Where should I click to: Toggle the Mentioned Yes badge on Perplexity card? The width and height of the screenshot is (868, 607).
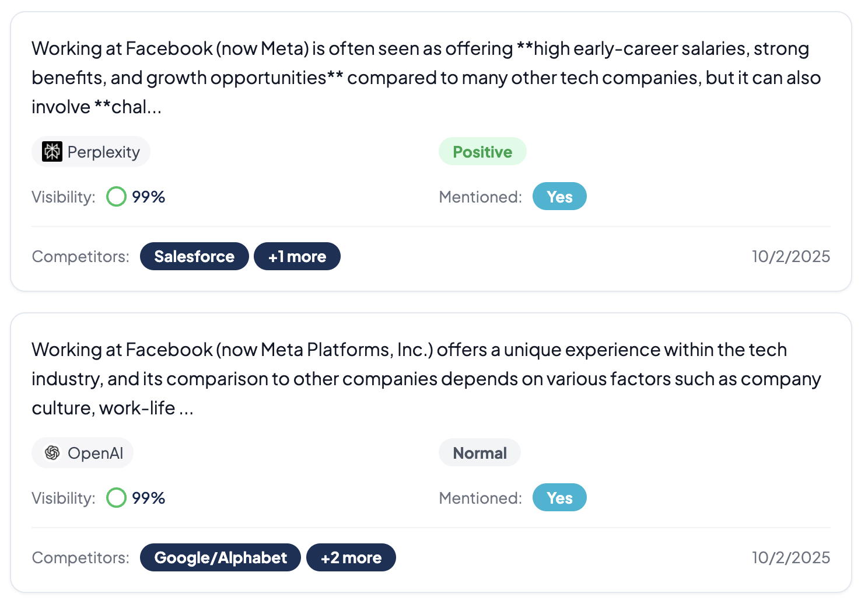coord(559,196)
